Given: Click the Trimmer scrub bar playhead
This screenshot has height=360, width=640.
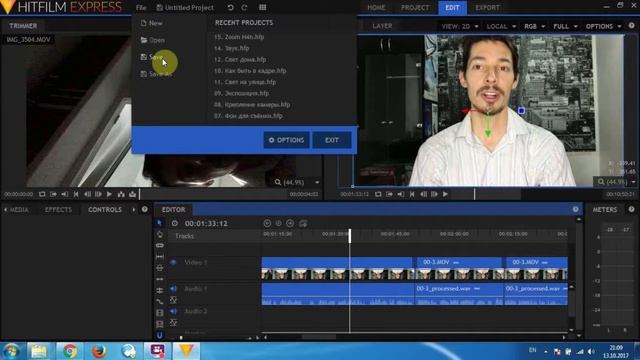Looking at the screenshot, I should 140,194.
